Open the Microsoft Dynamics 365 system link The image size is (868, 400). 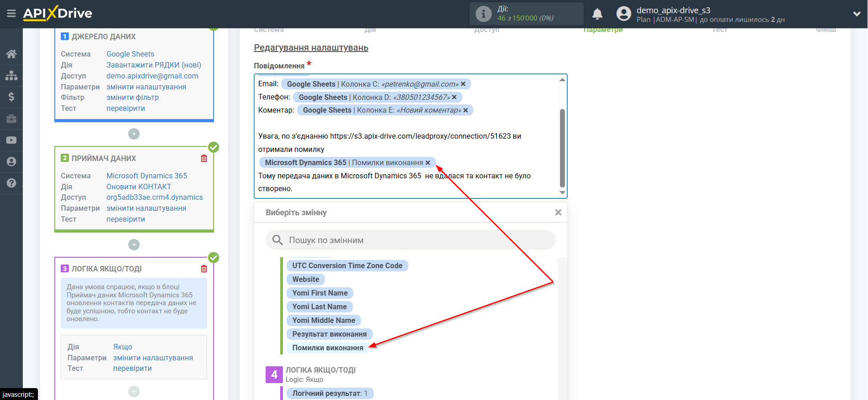point(146,176)
